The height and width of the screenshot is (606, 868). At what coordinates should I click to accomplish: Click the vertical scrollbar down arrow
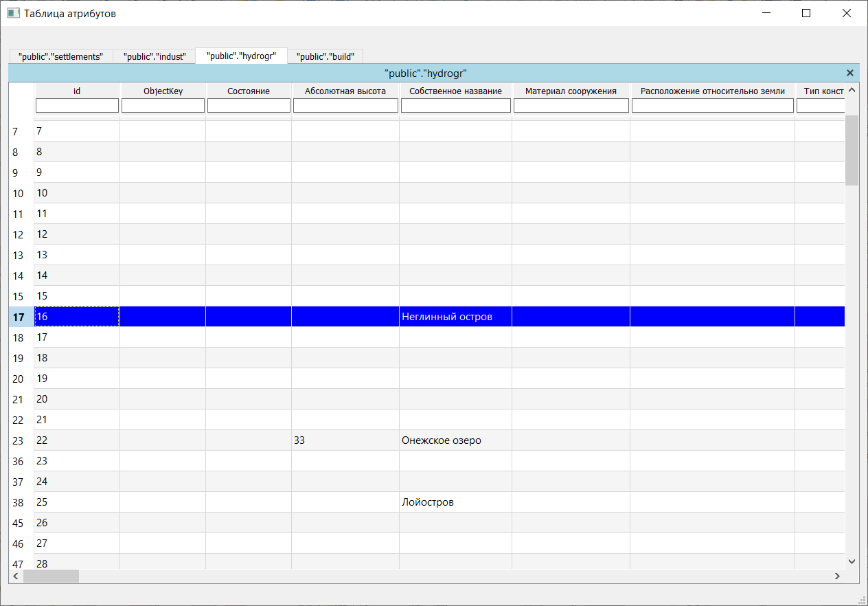pyautogui.click(x=852, y=561)
